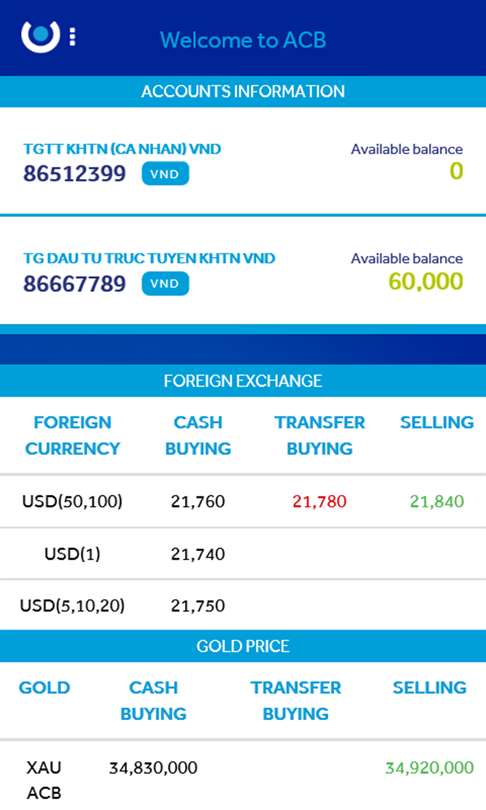Tap the ACB circular logo icon

click(x=40, y=36)
